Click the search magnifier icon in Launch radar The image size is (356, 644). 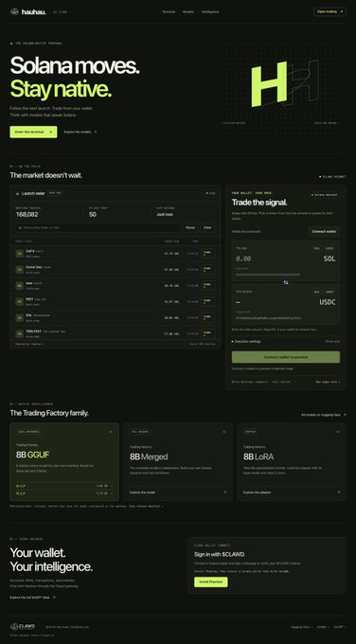click(x=20, y=227)
